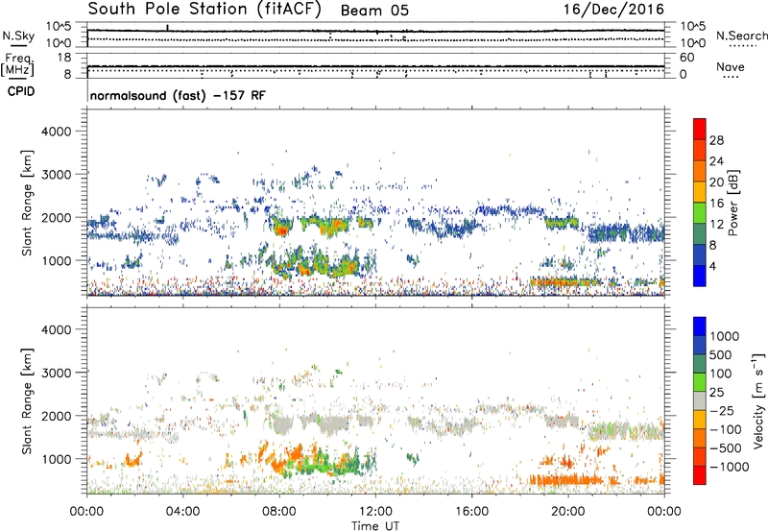The width and height of the screenshot is (768, 532).
Task: Click the 'Nave' legend label
Action: (x=731, y=66)
